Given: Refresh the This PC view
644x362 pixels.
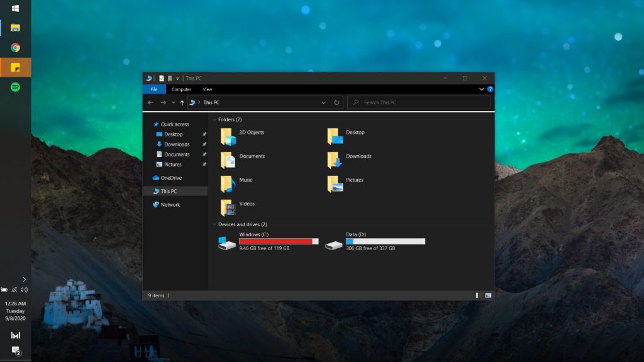Looking at the screenshot, I should tap(336, 102).
